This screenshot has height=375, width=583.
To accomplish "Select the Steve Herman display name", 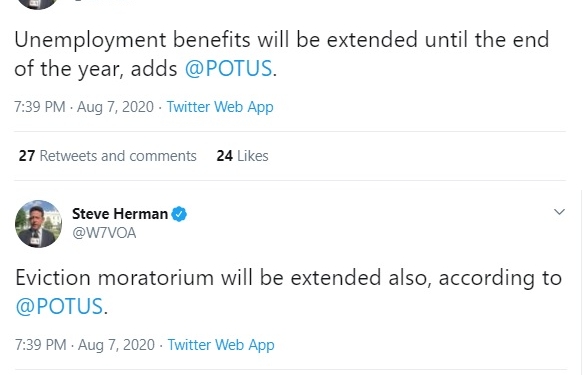I will click(x=120, y=214).
